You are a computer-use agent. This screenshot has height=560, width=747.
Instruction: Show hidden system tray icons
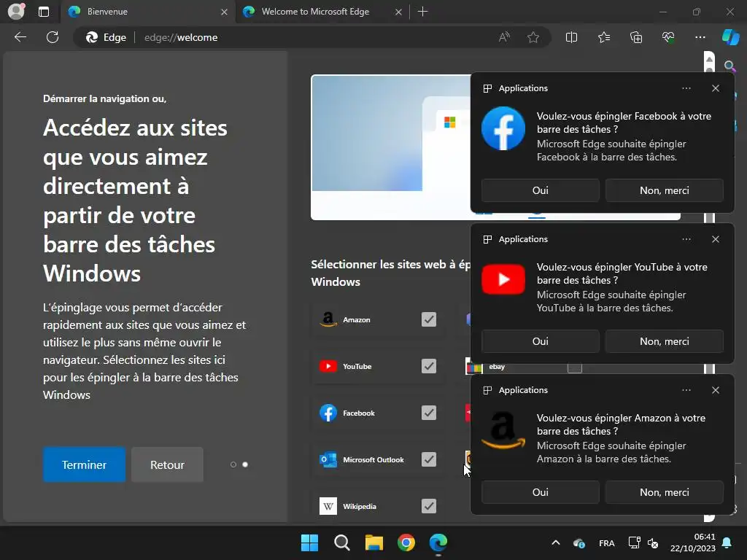[555, 542]
